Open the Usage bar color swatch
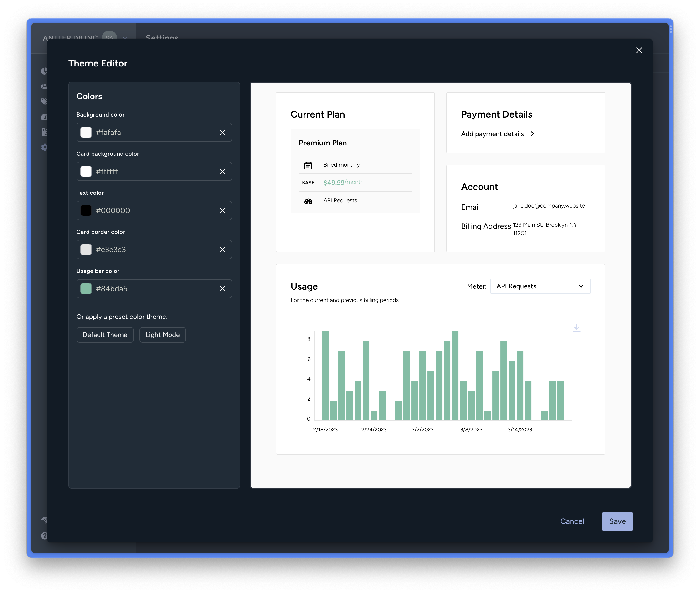The height and width of the screenshot is (593, 700). [x=86, y=289]
